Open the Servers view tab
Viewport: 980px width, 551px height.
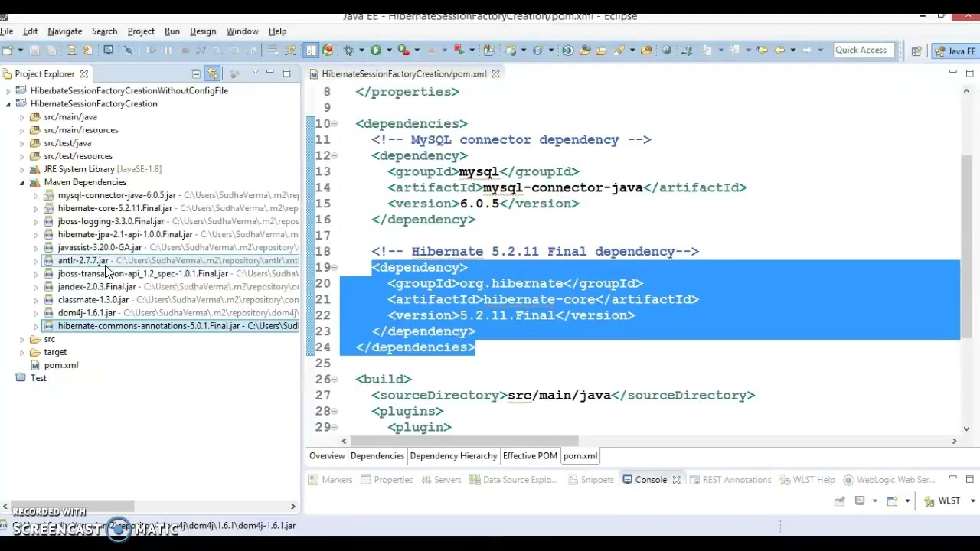pyautogui.click(x=440, y=480)
